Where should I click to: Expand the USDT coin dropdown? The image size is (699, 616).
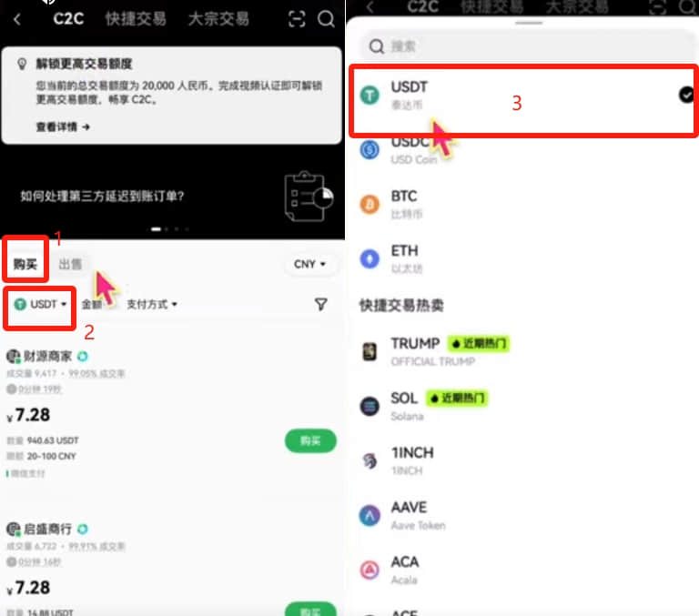tap(40, 305)
